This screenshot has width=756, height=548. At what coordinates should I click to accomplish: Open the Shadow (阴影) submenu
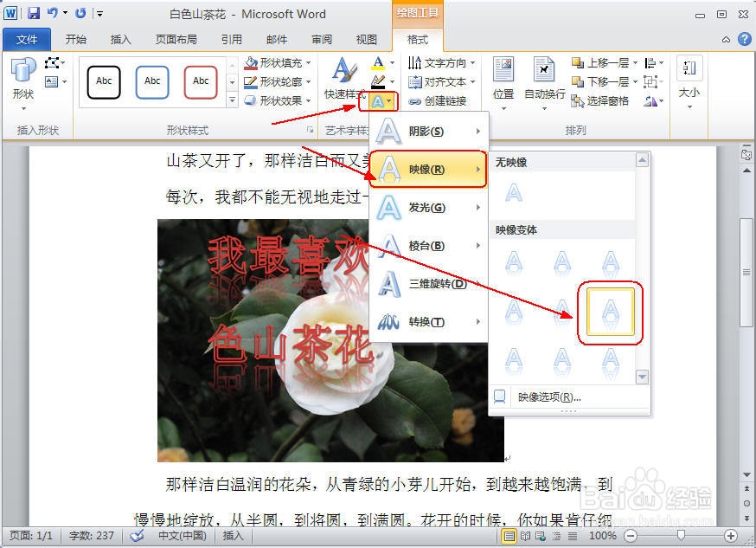pyautogui.click(x=429, y=132)
